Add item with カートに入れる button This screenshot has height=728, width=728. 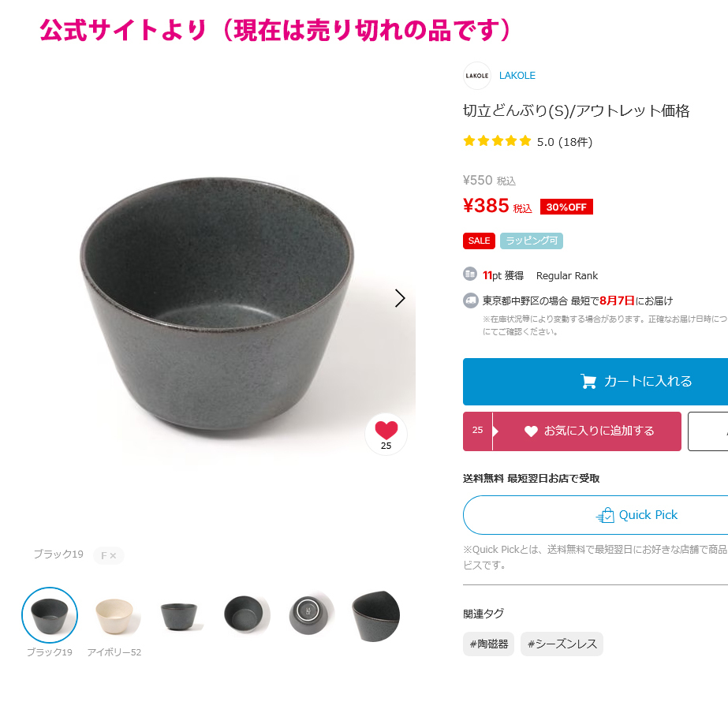(595, 382)
